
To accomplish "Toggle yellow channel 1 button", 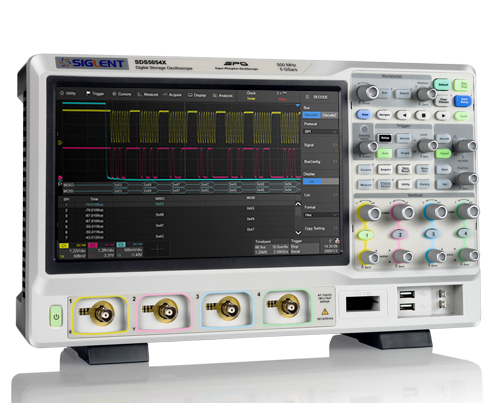I will coord(367,235).
